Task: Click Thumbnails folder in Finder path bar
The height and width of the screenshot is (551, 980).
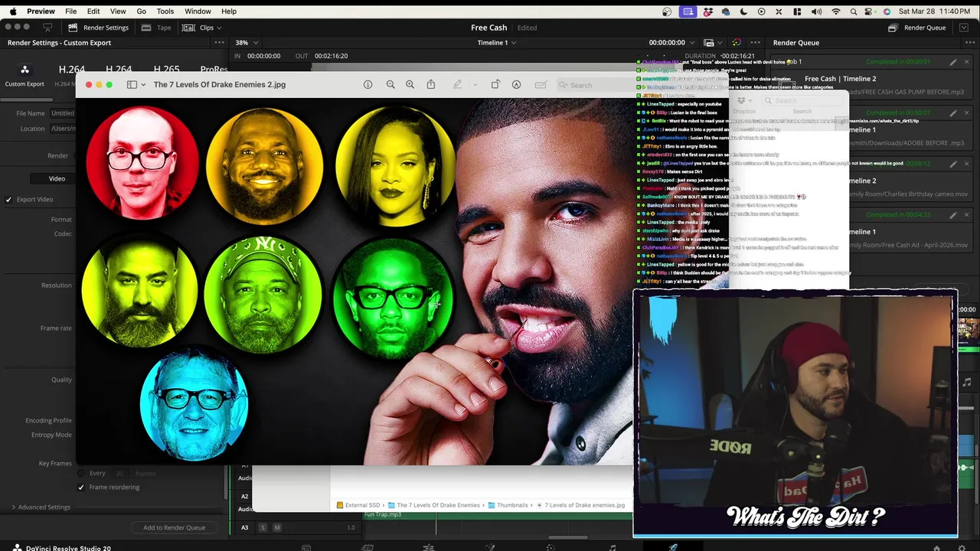Action: (x=508, y=505)
